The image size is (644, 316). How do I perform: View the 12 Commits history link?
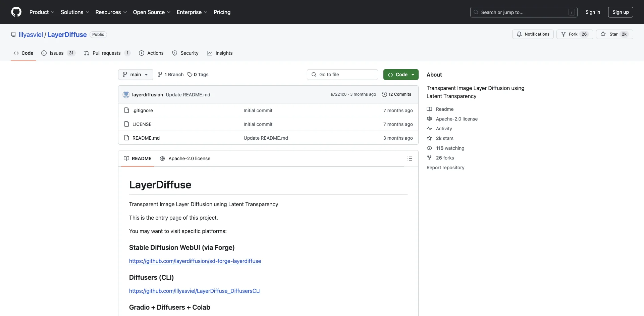(396, 94)
